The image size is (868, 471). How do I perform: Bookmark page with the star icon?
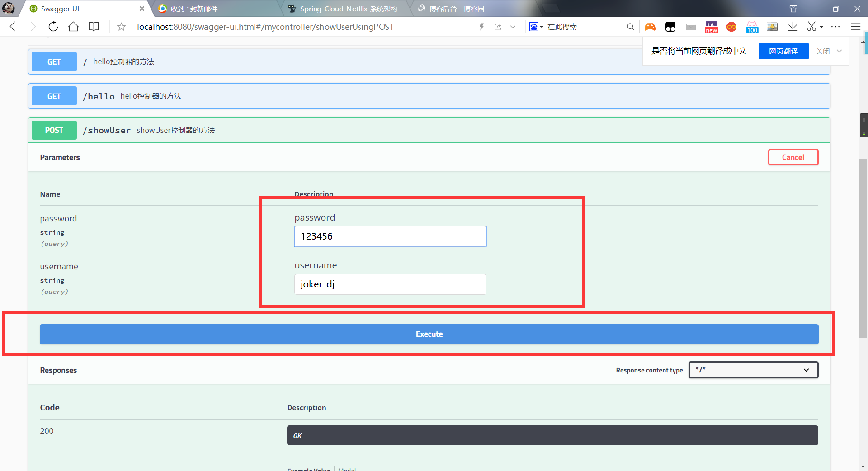click(x=121, y=27)
